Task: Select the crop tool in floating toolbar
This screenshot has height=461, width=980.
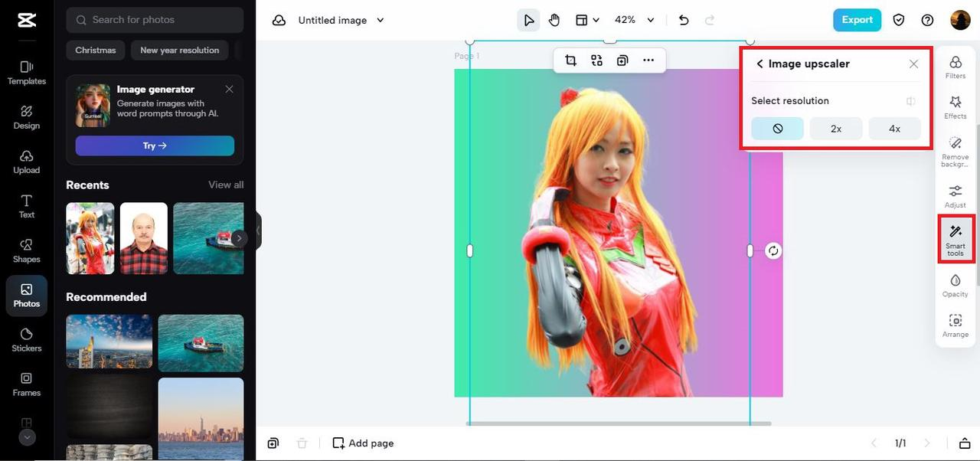Action: point(570,60)
